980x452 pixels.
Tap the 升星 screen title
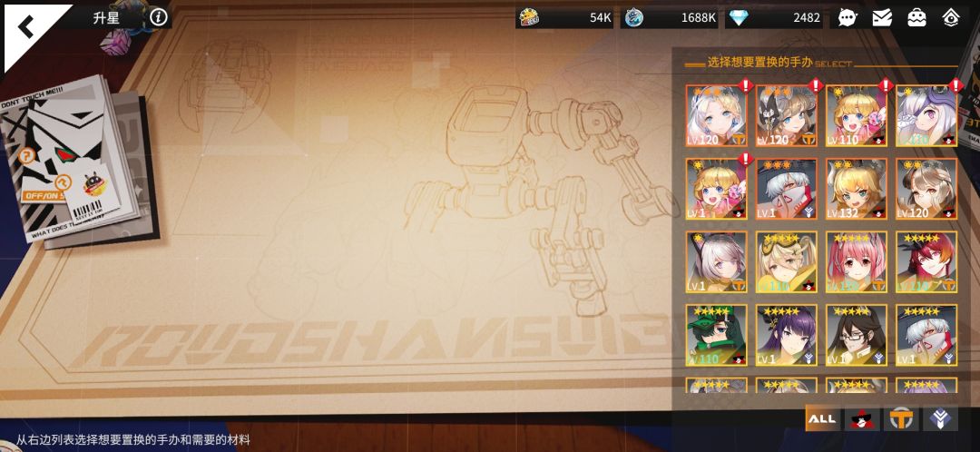[x=105, y=18]
